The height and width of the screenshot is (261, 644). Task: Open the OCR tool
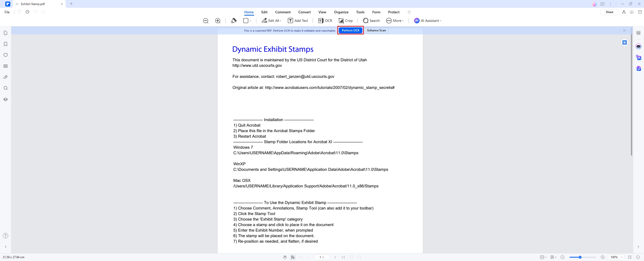[x=325, y=21]
